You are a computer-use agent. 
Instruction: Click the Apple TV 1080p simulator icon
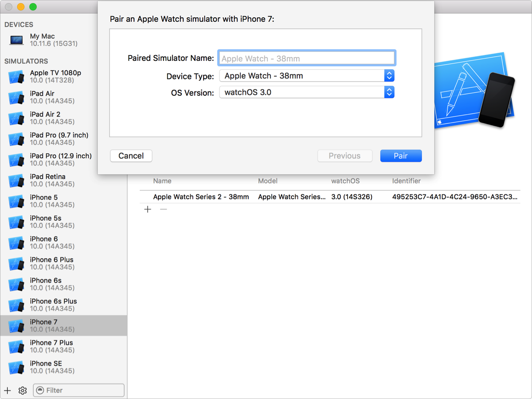click(16, 77)
